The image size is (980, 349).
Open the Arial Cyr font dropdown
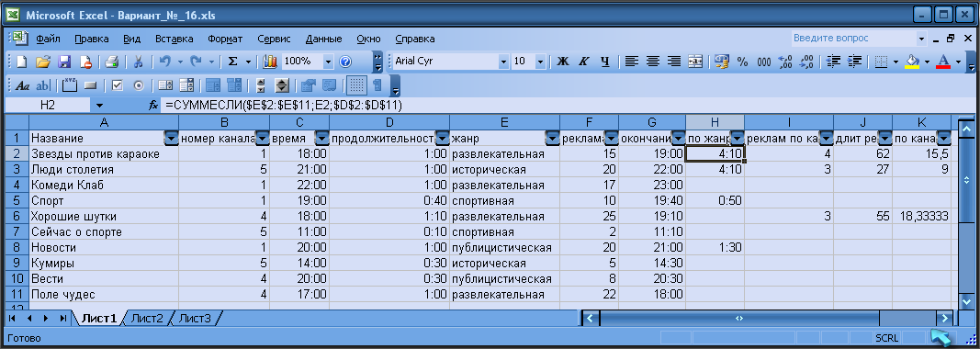pos(503,62)
